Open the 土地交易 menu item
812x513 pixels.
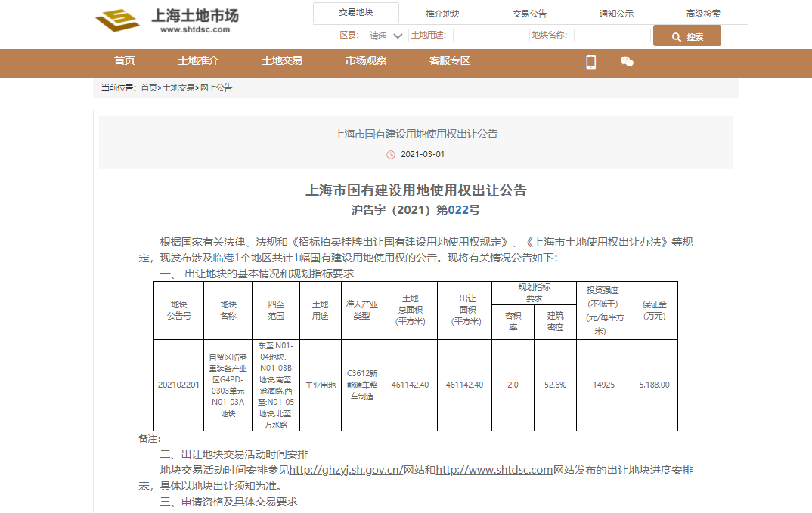click(x=282, y=60)
